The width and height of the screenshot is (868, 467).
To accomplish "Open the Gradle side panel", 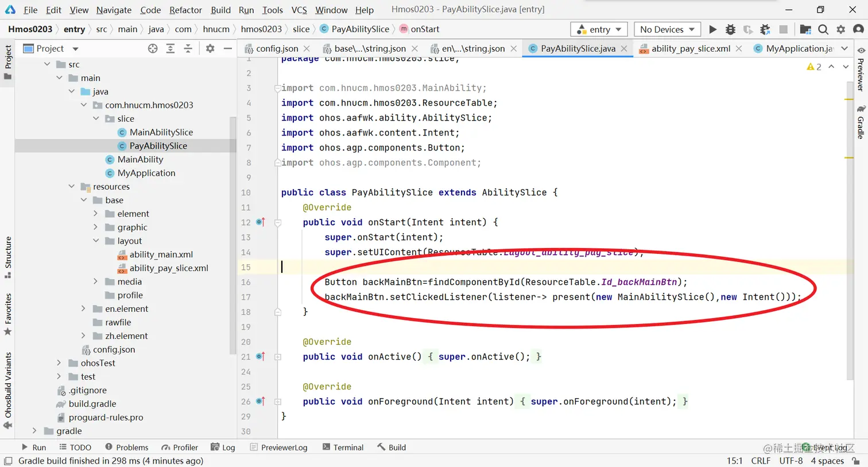I will pos(861,122).
